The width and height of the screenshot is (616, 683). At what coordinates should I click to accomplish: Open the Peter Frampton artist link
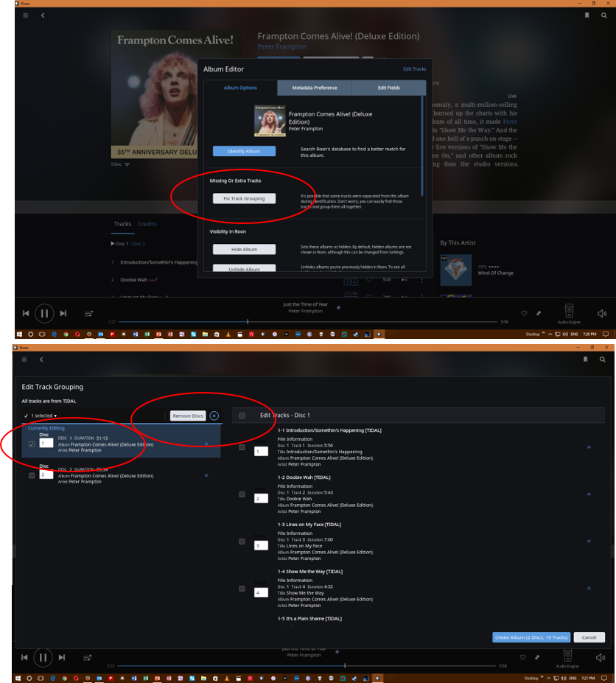(282, 46)
